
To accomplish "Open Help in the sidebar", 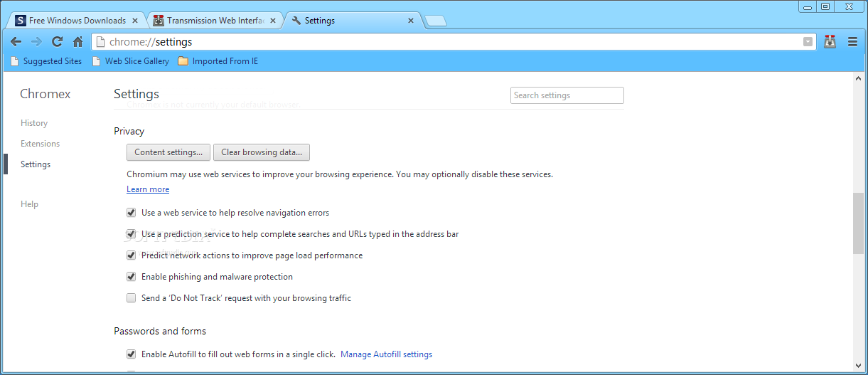I will 29,204.
